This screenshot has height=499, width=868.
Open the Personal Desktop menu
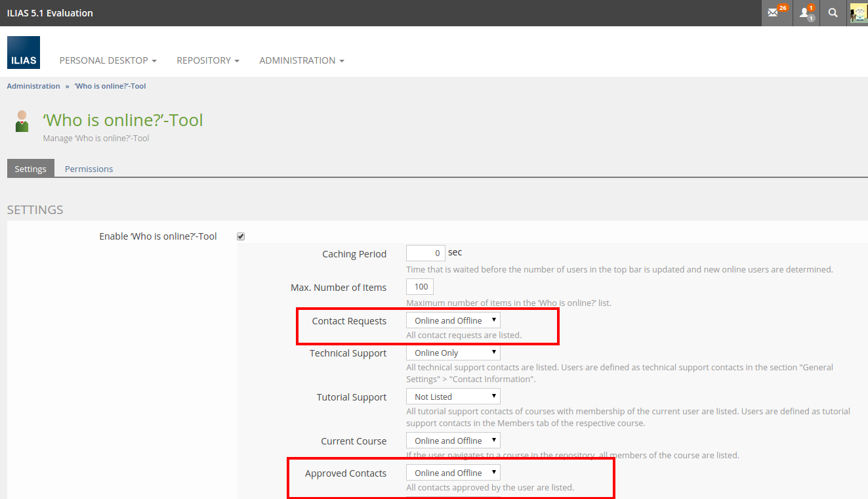coord(108,60)
